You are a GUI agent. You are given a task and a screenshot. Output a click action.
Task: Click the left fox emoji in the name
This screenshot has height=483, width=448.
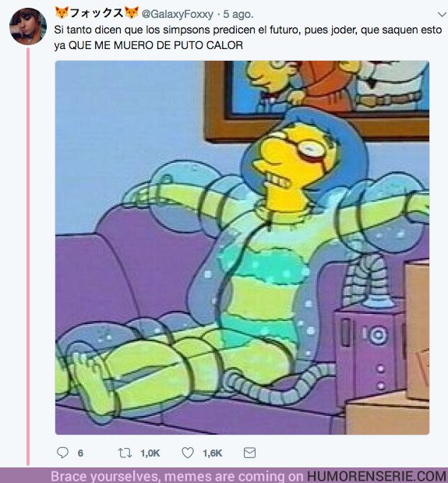[62, 13]
